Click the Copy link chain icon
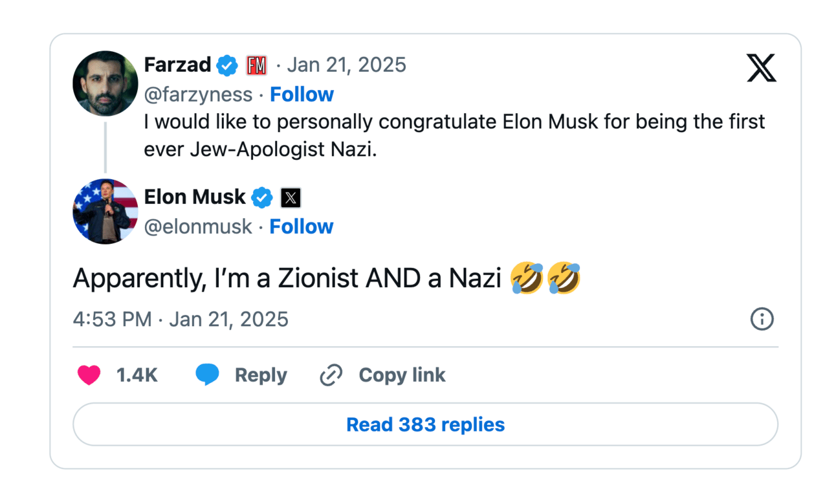Image resolution: width=836 pixels, height=504 pixels. 331,375
